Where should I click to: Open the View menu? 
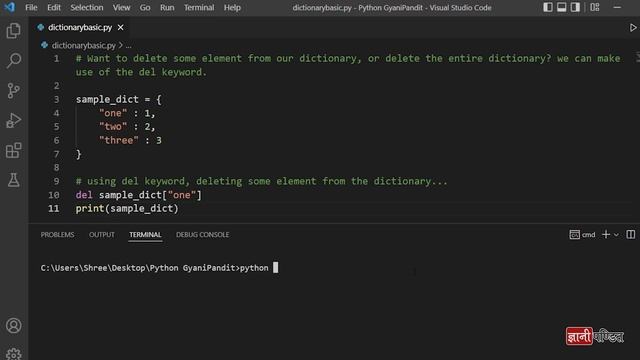pos(121,7)
